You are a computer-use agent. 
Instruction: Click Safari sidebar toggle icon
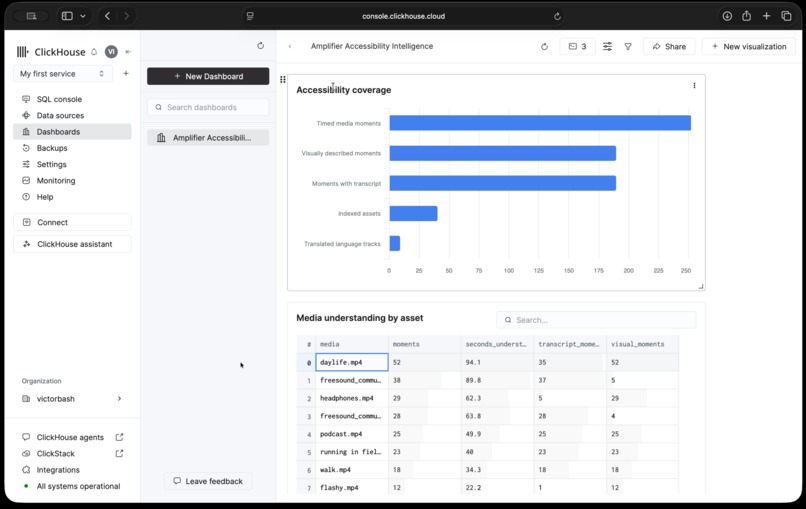[x=67, y=16]
